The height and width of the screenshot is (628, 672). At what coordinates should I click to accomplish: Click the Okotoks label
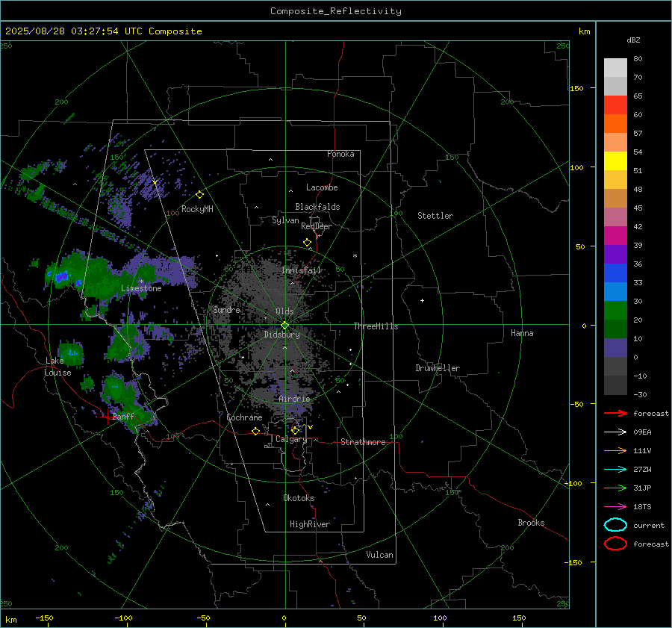pyautogui.click(x=299, y=498)
